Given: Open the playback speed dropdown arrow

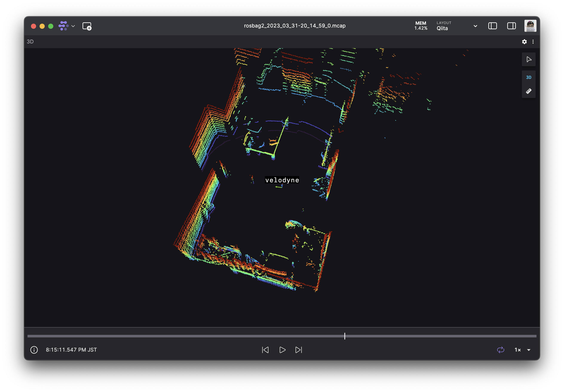Looking at the screenshot, I should 529,350.
